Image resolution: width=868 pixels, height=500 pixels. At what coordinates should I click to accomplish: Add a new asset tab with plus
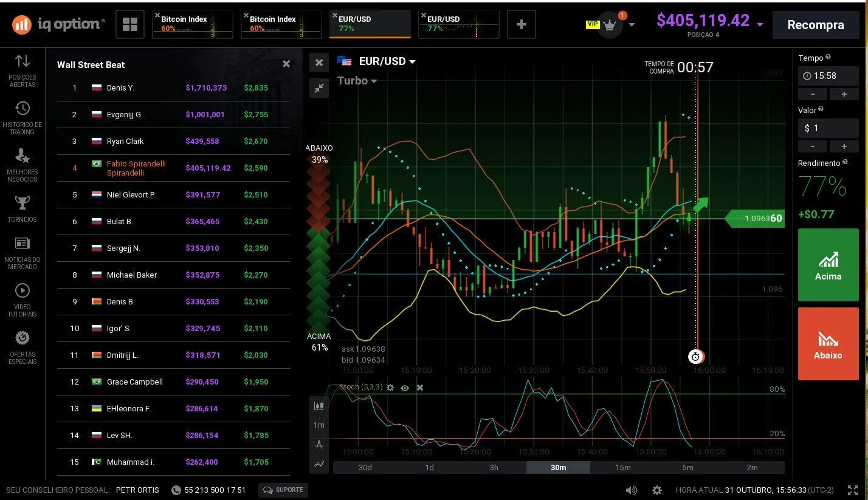pos(521,24)
